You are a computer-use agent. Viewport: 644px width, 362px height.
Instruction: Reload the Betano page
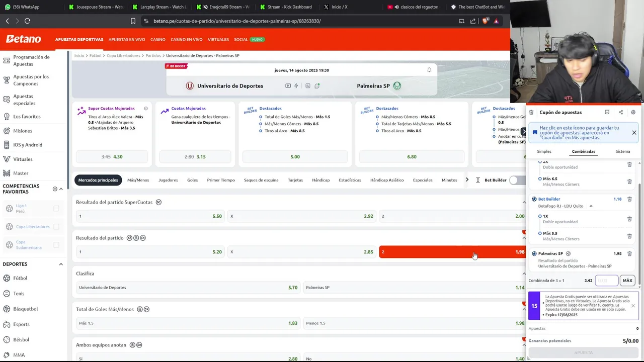point(28,21)
